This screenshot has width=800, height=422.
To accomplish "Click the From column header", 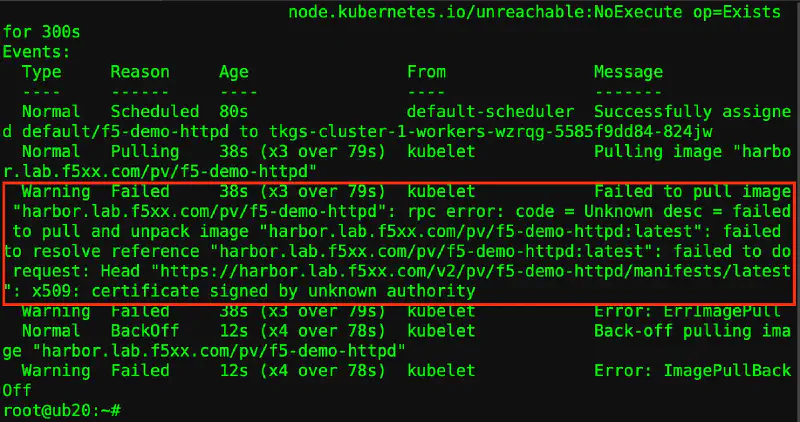I will point(426,71).
